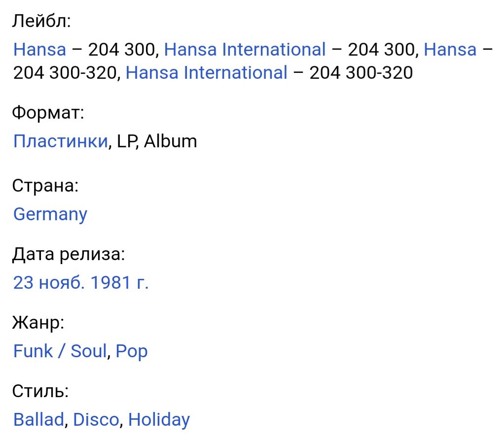Viewport: 504px width, 441px height.
Task: Select the Disco style link
Action: 96,419
